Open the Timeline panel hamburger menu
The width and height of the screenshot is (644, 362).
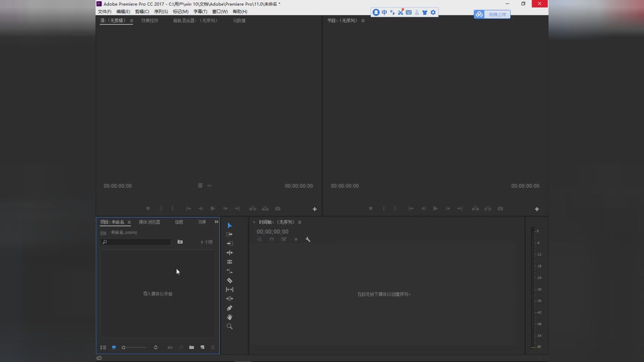tap(300, 222)
